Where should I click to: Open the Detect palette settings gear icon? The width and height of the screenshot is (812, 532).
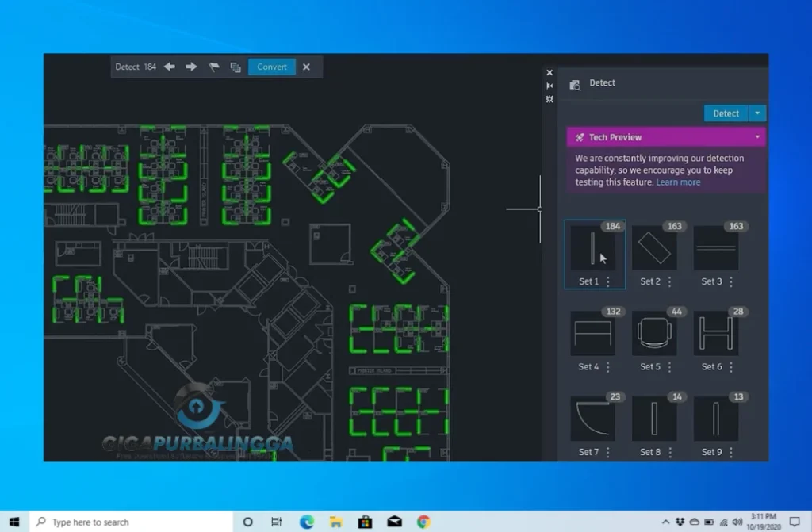550,98
